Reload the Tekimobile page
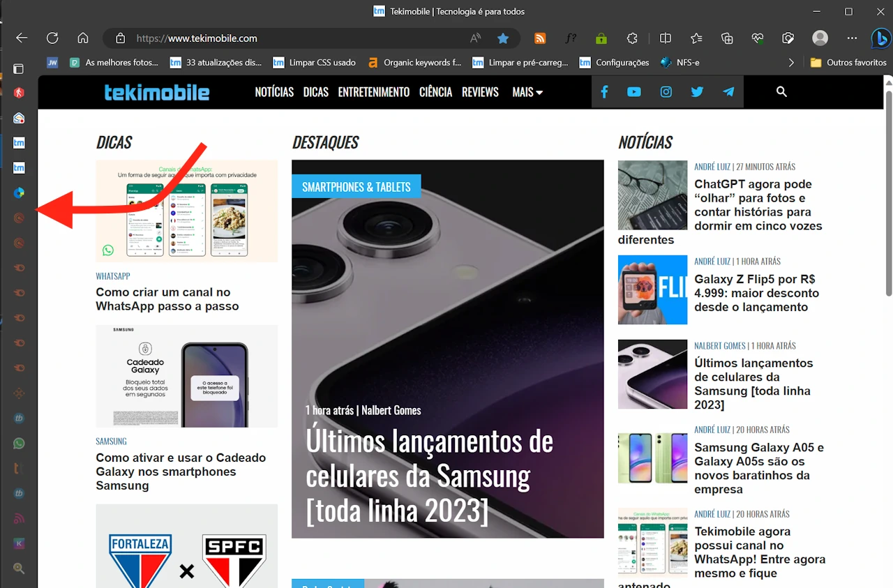The width and height of the screenshot is (893, 588). click(52, 38)
